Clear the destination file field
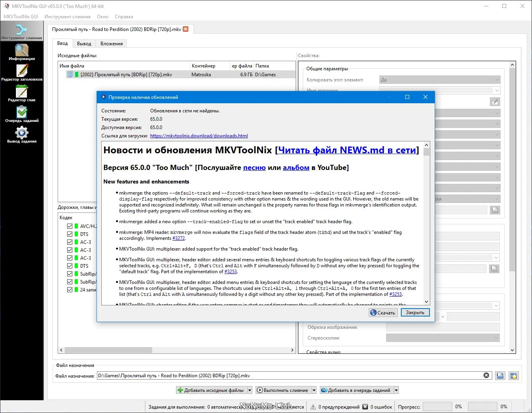 pos(486,375)
